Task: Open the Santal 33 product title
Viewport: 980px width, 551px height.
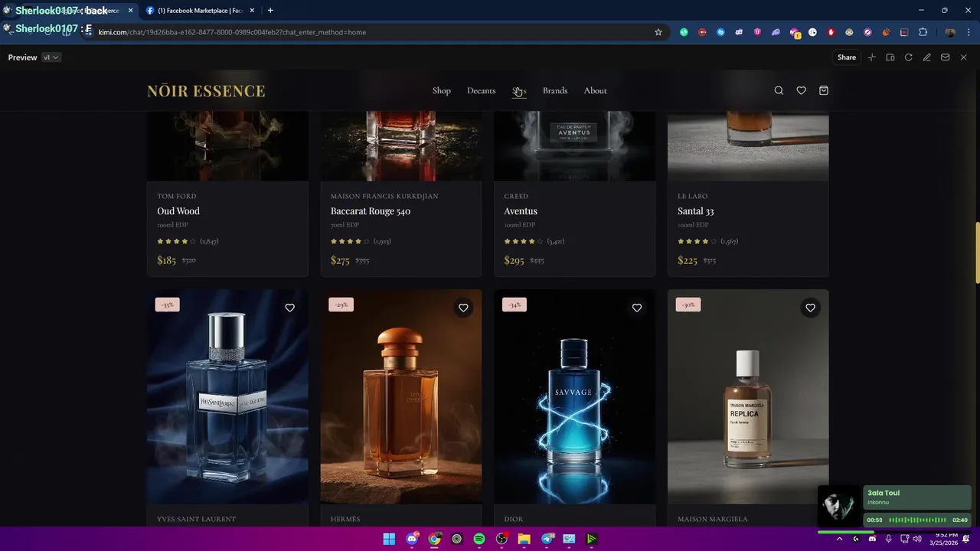Action: coord(695,211)
